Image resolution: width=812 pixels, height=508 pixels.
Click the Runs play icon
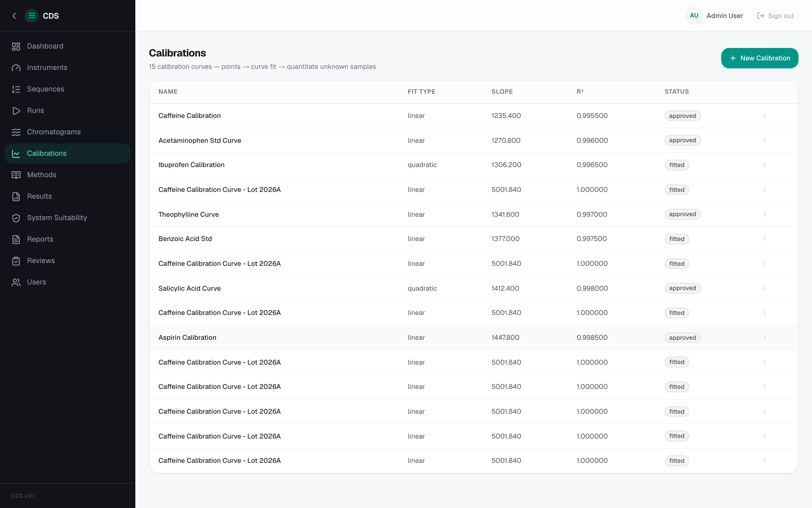coord(16,111)
